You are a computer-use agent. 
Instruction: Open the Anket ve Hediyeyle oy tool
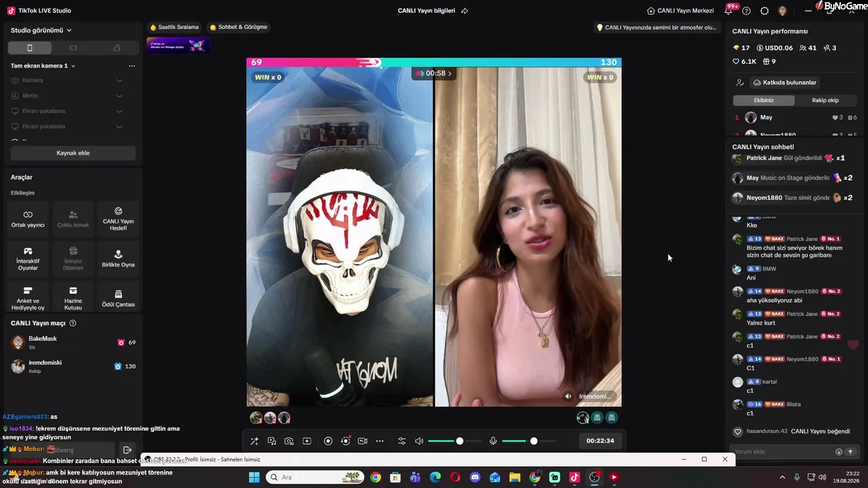coord(28,298)
